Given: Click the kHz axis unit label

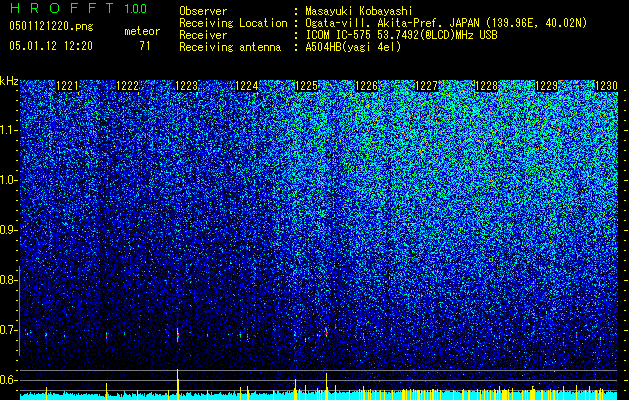Looking at the screenshot, I should pyautogui.click(x=9, y=81).
